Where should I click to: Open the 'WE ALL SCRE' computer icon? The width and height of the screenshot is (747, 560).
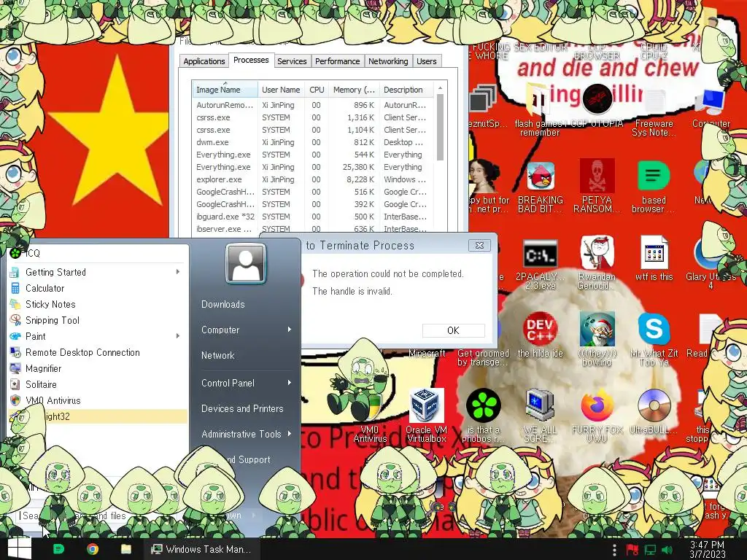(540, 405)
